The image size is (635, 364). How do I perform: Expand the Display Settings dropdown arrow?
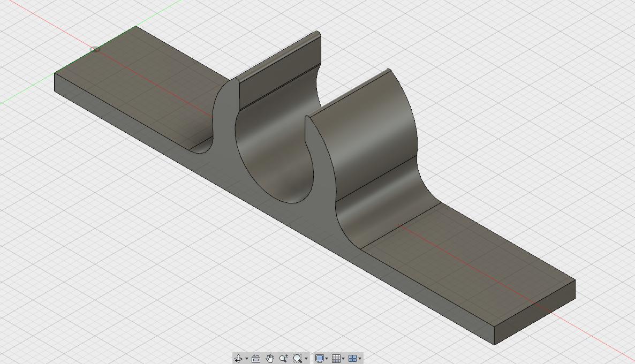point(327,358)
